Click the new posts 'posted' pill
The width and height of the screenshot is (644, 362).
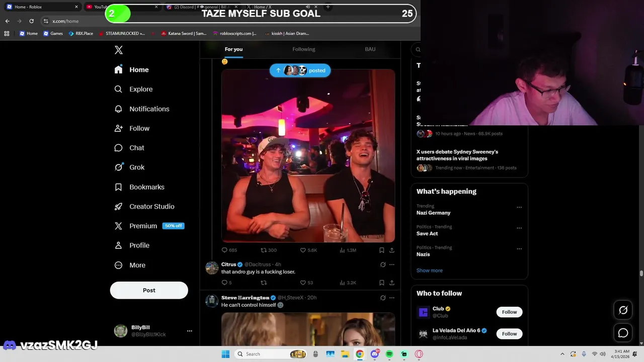coord(300,70)
